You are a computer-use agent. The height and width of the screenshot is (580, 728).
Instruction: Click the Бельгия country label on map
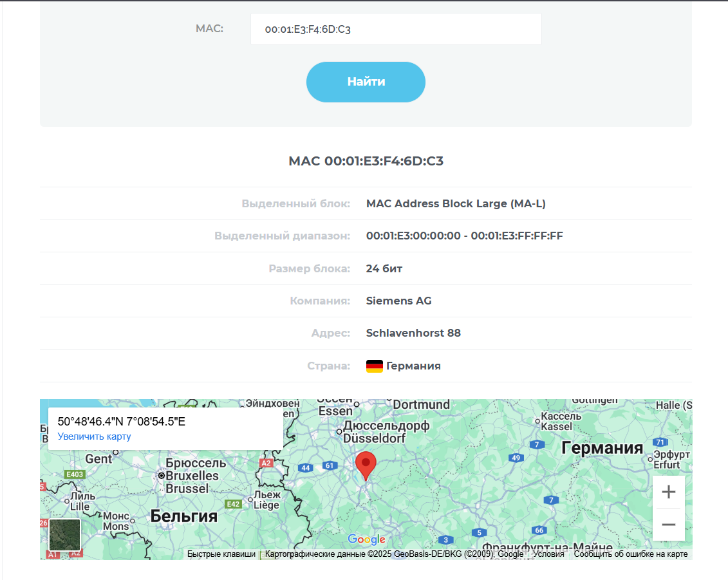pos(184,516)
